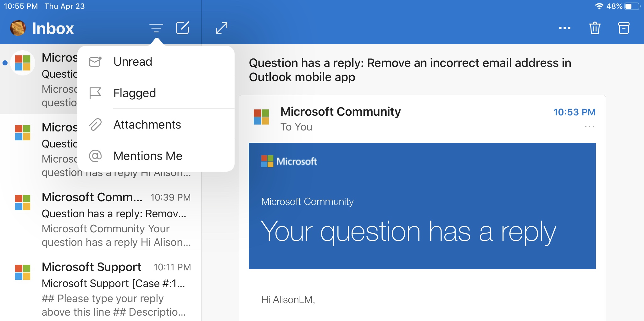Expand the message to full screen

coord(222,28)
